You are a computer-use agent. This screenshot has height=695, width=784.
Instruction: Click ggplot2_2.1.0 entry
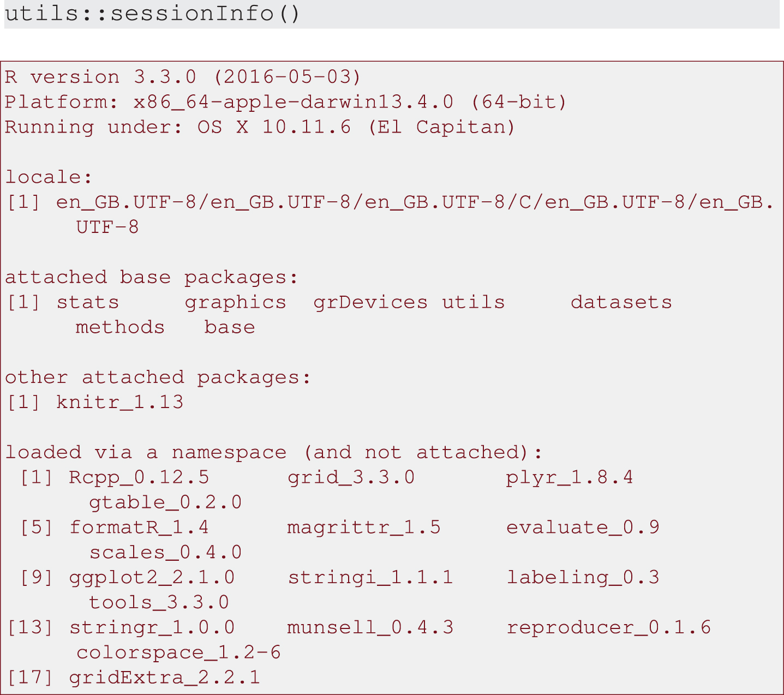[x=152, y=578]
